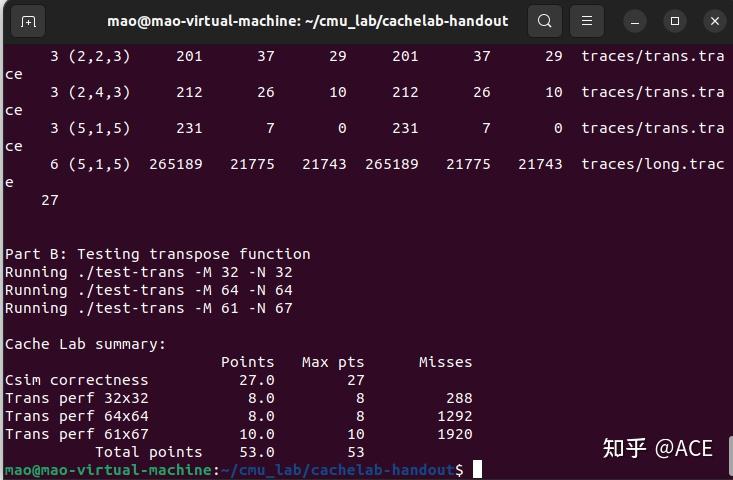The image size is (733, 480).
Task: Click the 288 misses value
Action: point(459,398)
